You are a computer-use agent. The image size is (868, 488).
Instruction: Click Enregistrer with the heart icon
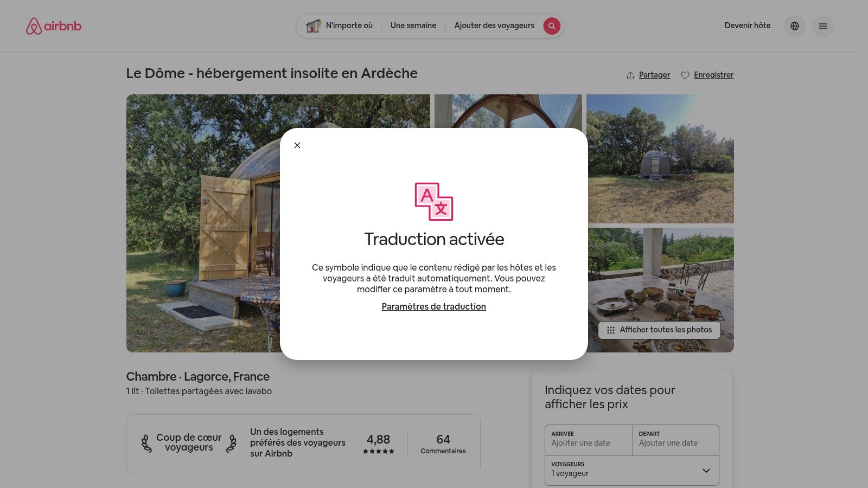[707, 75]
